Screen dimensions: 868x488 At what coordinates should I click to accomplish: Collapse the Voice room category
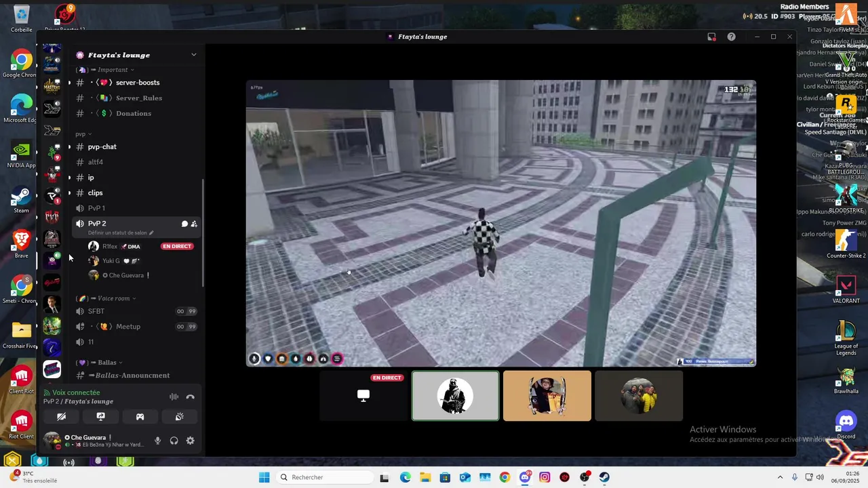[107, 298]
